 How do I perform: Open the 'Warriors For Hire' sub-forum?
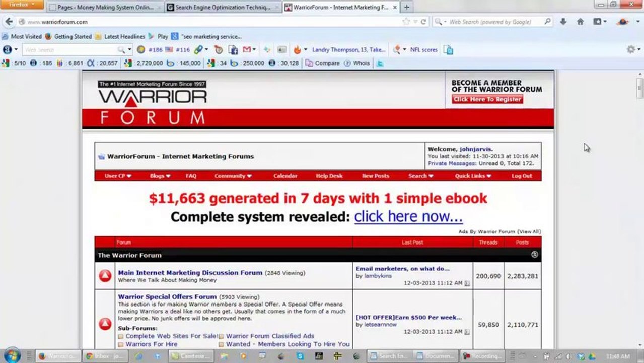click(151, 344)
